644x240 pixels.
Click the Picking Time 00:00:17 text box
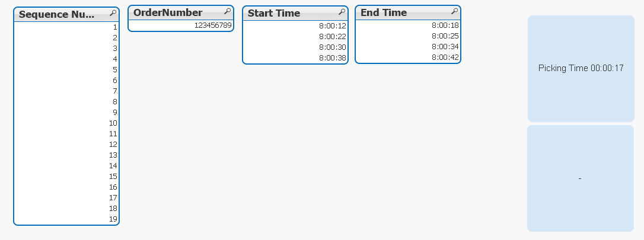[x=581, y=68]
